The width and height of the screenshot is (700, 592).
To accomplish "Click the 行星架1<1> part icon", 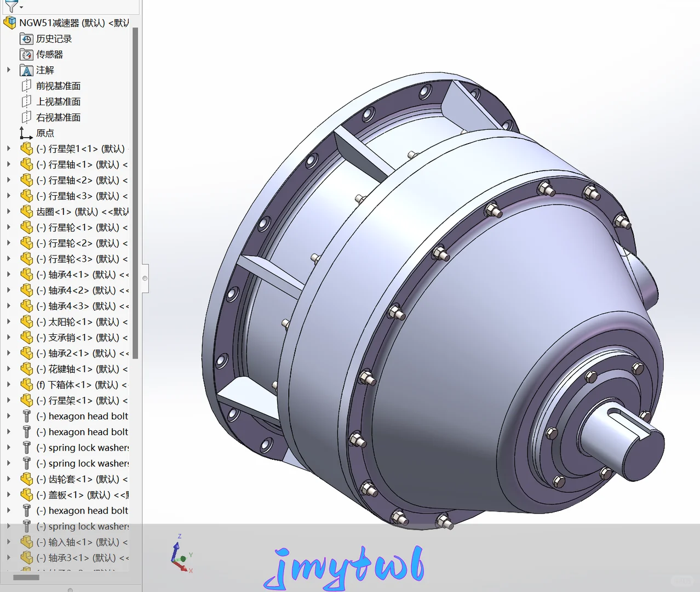I will point(26,149).
